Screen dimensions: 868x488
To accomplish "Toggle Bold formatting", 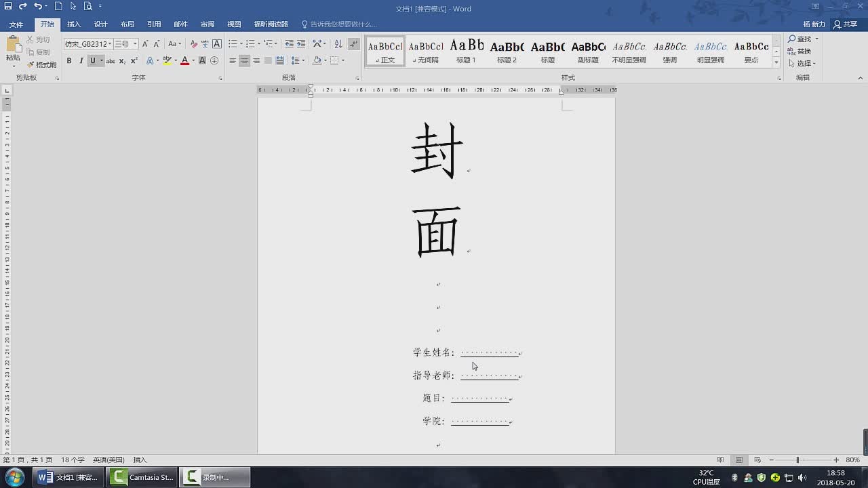I will [68, 61].
